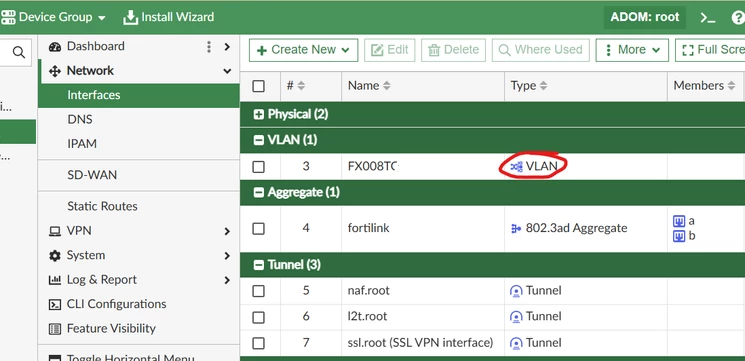The width and height of the screenshot is (745, 361).
Task: Click the CLI Configurations terminal icon
Action: (55, 304)
